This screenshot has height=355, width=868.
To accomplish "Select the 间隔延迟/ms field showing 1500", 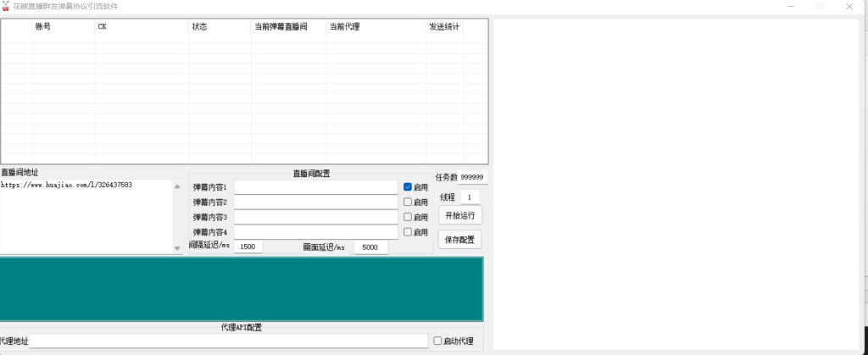I will click(248, 247).
